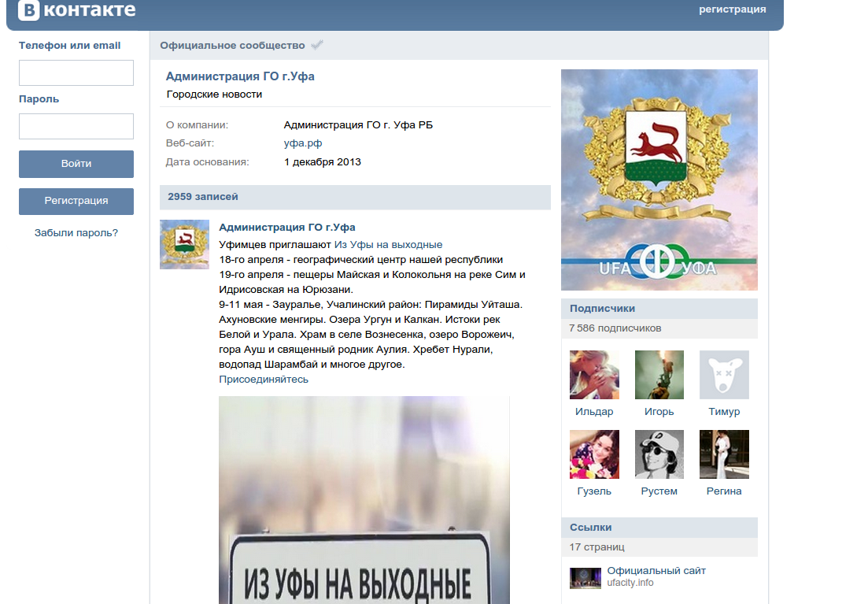This screenshot has height=604, width=868.
Task: Open Игорь's profile photo
Action: click(659, 375)
